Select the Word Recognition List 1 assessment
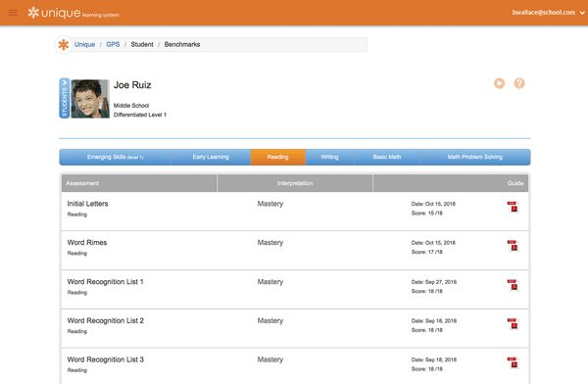Viewport: 588px width, 384px height. (106, 281)
